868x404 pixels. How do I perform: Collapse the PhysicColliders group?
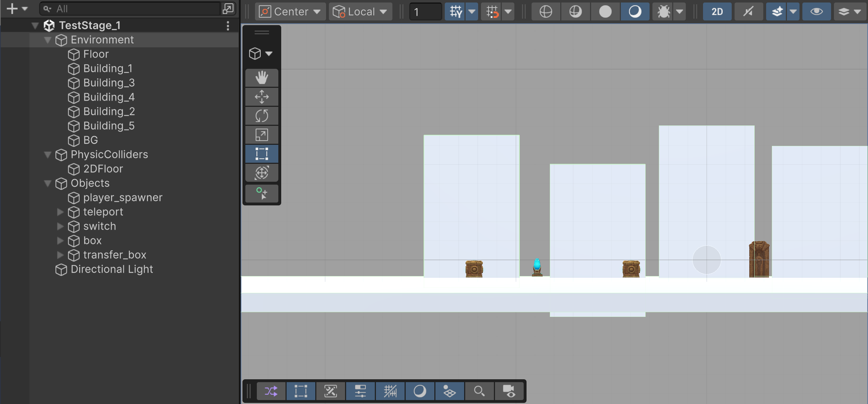point(48,155)
